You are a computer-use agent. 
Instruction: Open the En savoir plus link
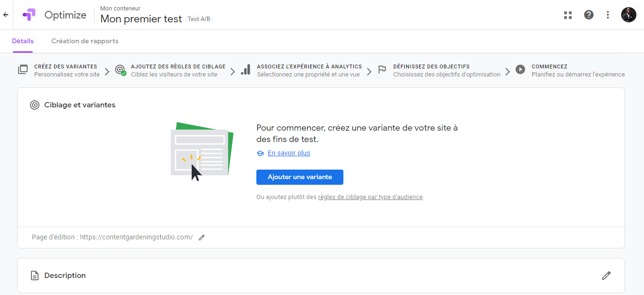[x=288, y=153]
